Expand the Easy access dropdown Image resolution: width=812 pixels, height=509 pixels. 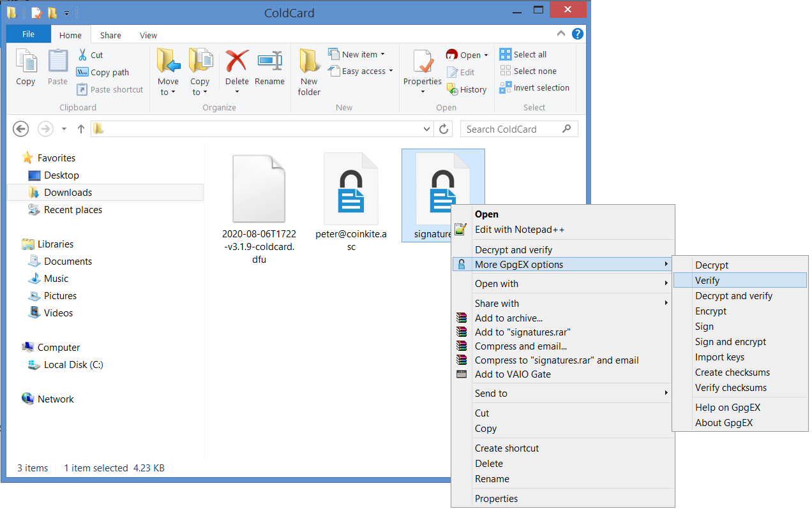click(x=391, y=71)
